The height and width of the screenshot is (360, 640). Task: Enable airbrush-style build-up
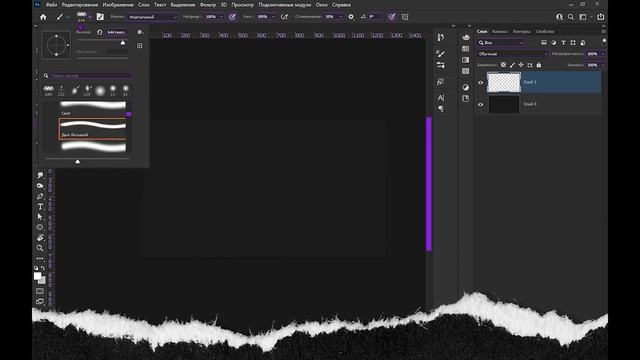click(x=284, y=17)
